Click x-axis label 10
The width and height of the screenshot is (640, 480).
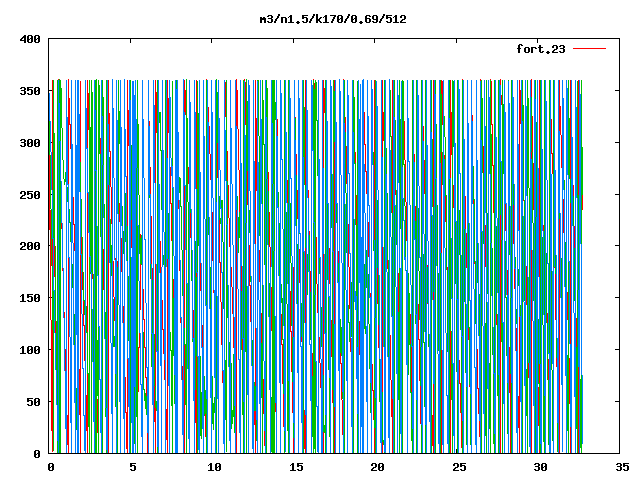click(214, 467)
